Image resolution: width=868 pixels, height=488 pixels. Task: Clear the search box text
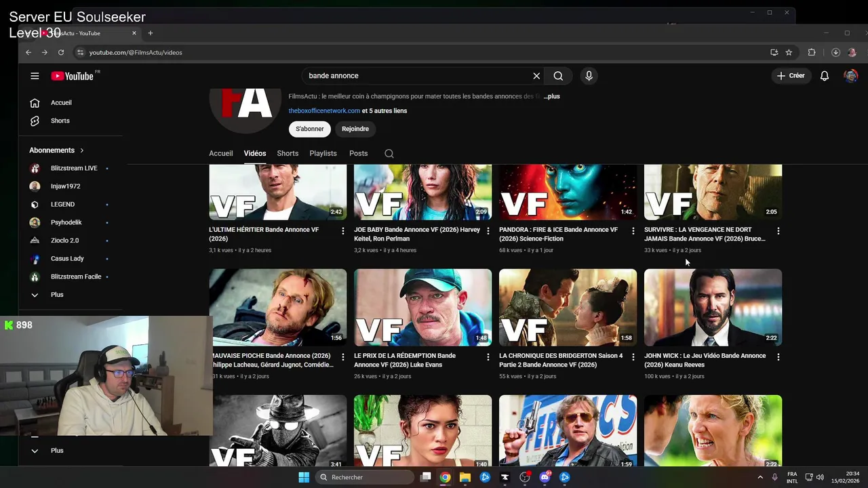[x=536, y=76]
